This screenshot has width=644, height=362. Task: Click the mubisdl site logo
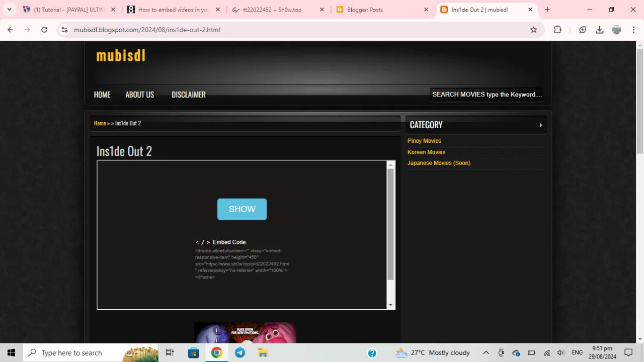coord(121,55)
